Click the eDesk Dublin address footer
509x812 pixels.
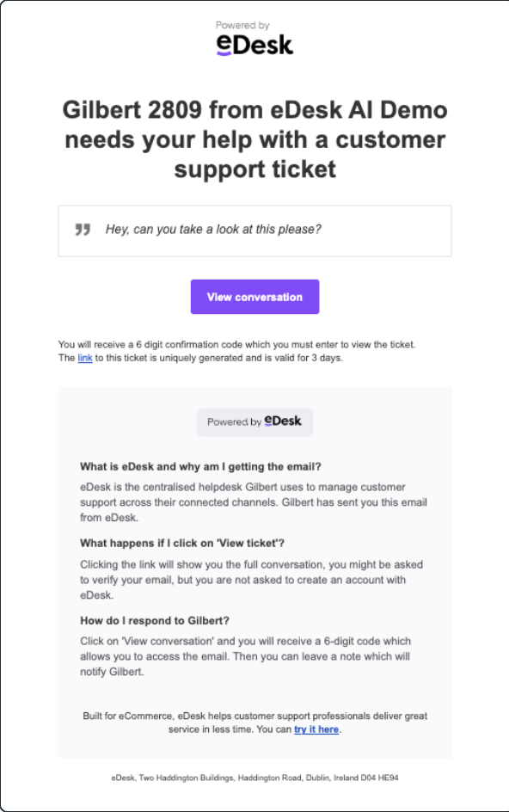coord(254,778)
